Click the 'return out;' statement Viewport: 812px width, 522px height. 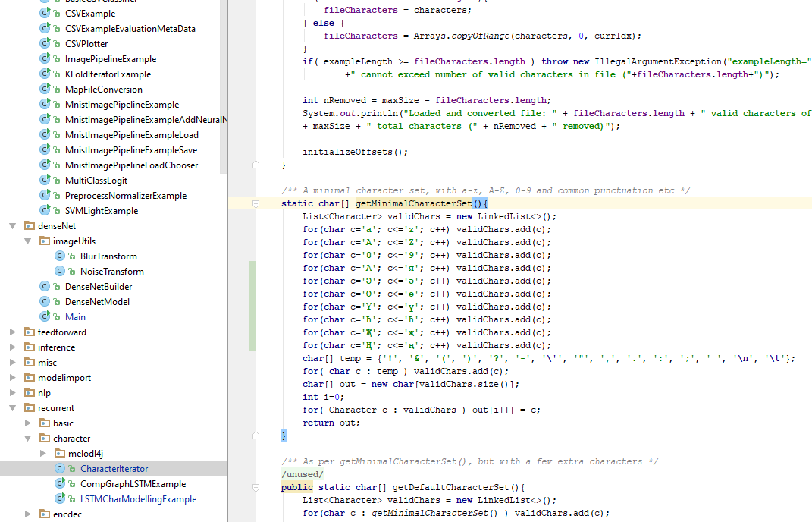331,423
